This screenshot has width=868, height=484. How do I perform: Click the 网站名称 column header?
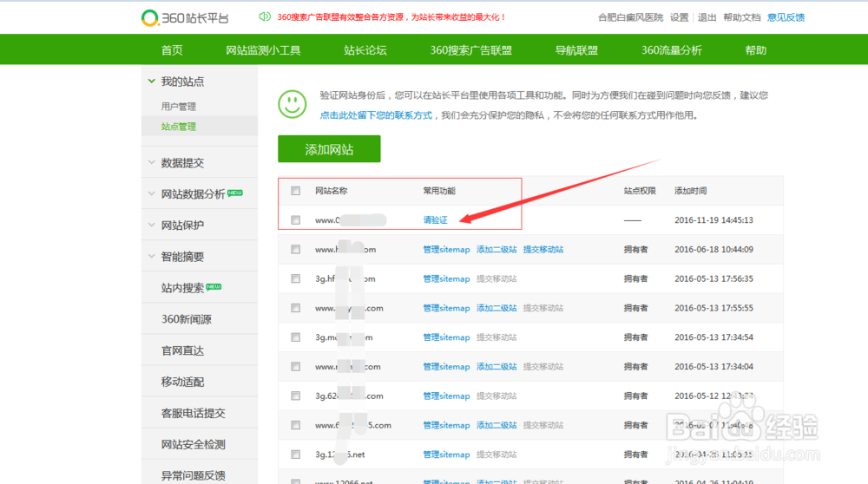point(331,191)
